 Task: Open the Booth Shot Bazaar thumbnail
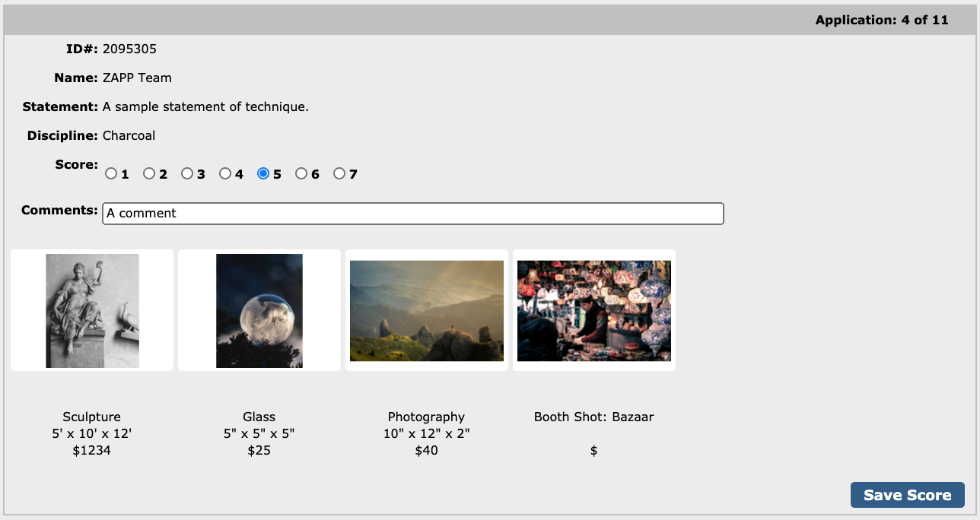(594, 311)
